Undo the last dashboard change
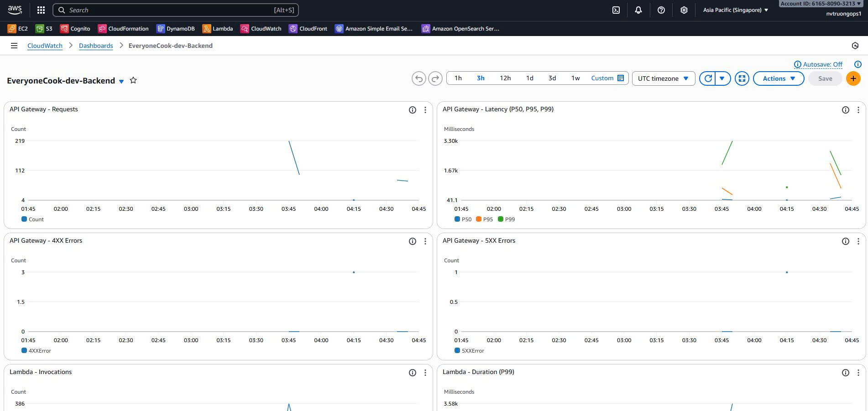 pyautogui.click(x=418, y=78)
